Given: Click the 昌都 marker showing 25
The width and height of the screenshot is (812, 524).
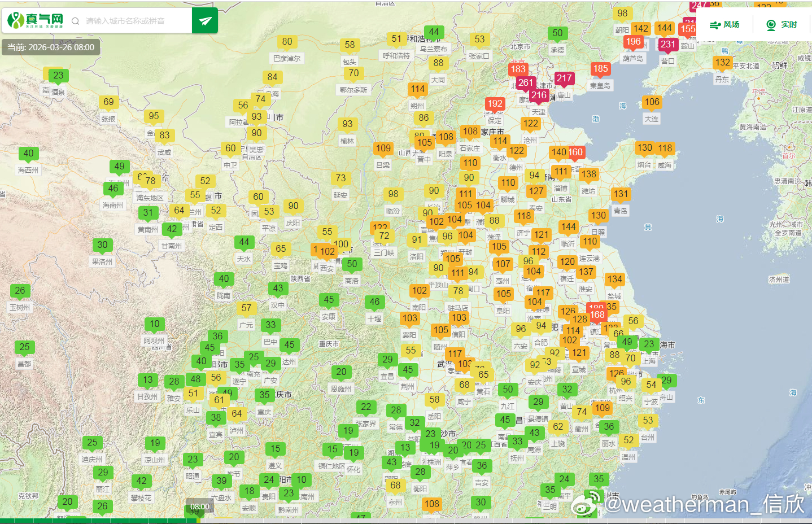Looking at the screenshot, I should tap(24, 348).
